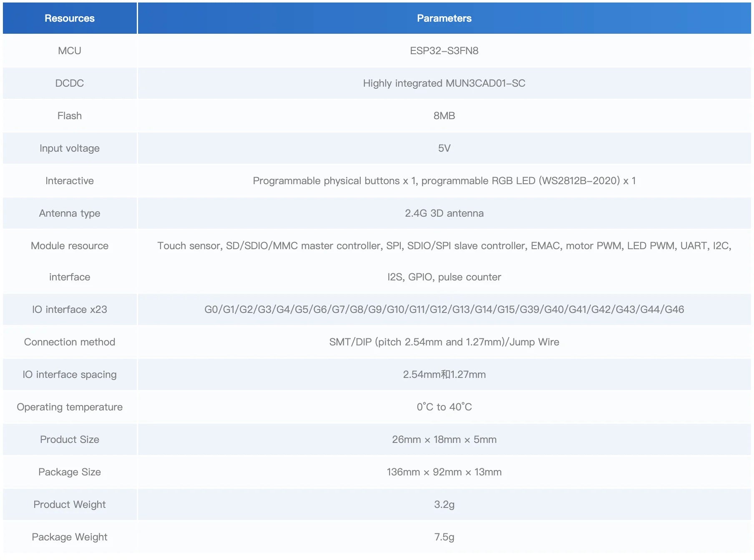Select the 7.5g package weight value
Viewport: 754px width, 560px height.
pyautogui.click(x=444, y=537)
